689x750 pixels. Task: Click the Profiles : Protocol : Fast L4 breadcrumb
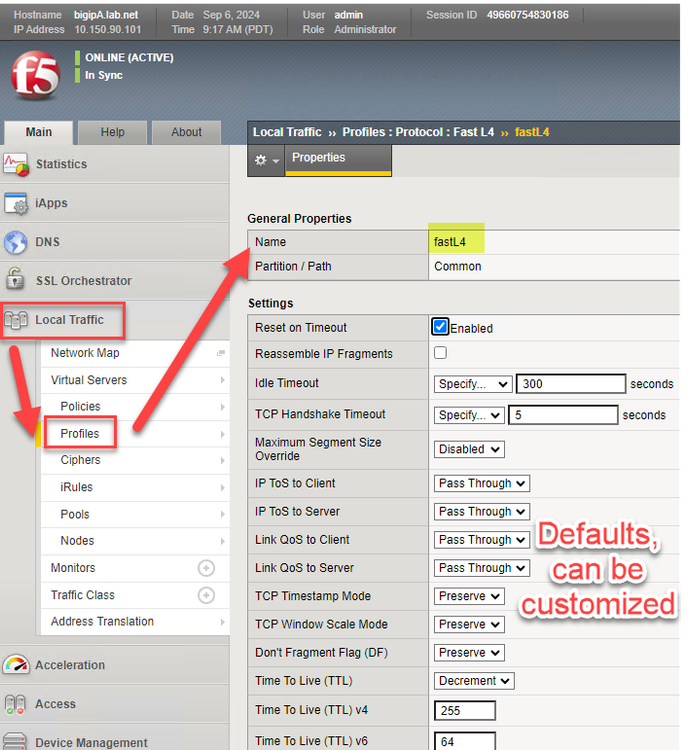(x=418, y=132)
